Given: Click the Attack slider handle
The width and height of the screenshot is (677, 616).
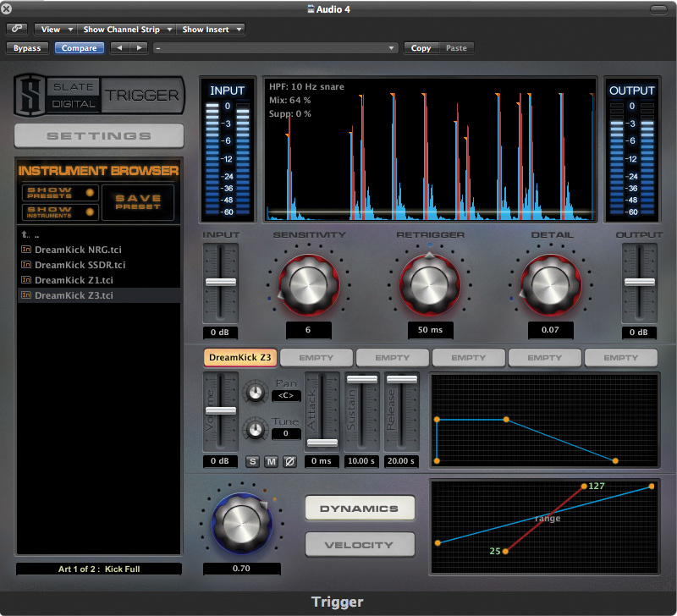Looking at the screenshot, I should coord(322,443).
